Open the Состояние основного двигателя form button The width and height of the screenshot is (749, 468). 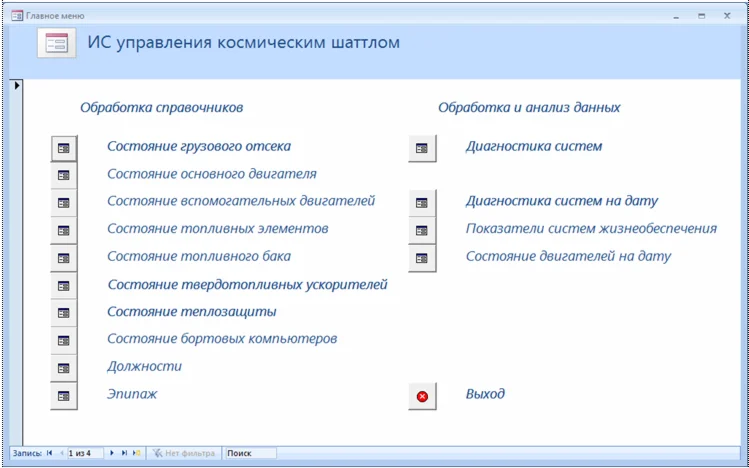pos(64,175)
